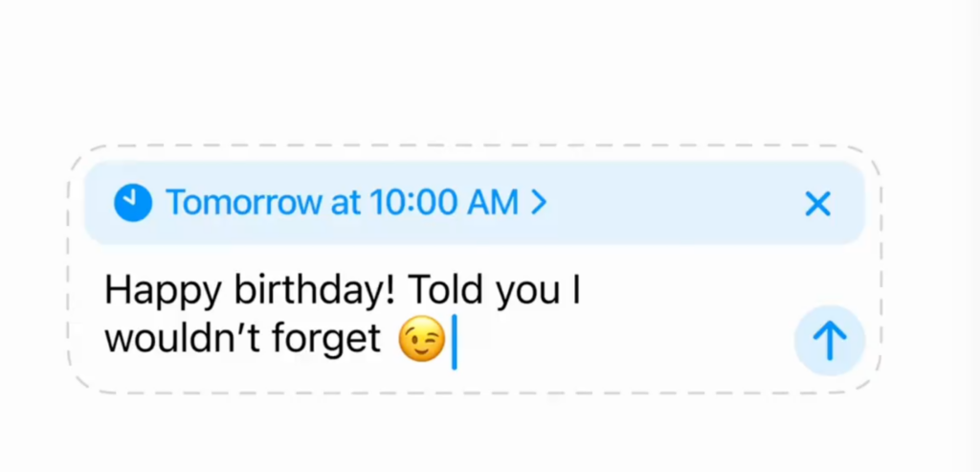Click the blinking text cursor after the emoji

[x=455, y=342]
